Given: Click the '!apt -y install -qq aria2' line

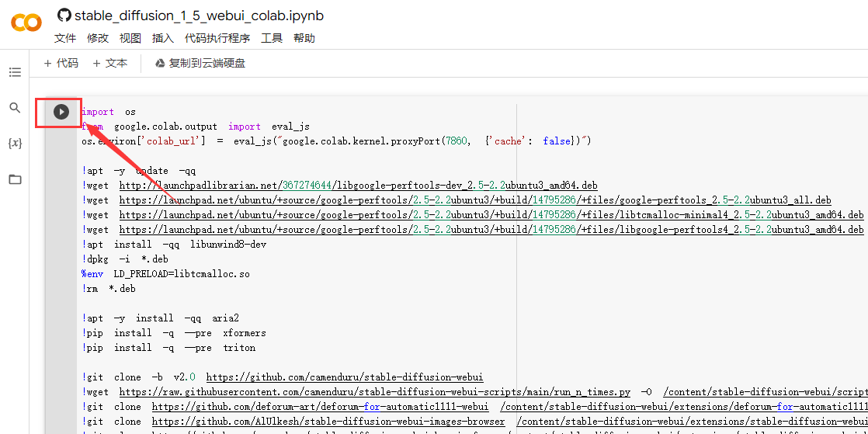Looking at the screenshot, I should [x=160, y=318].
